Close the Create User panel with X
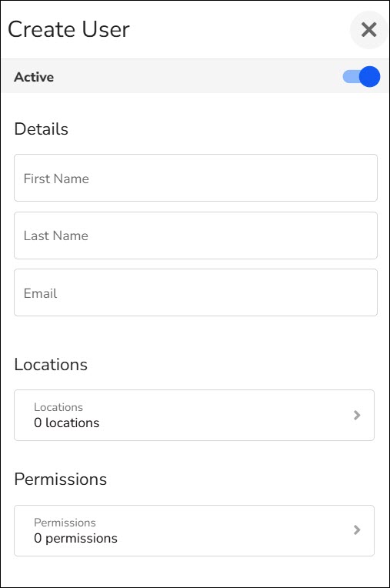The image size is (390, 588). point(369,29)
